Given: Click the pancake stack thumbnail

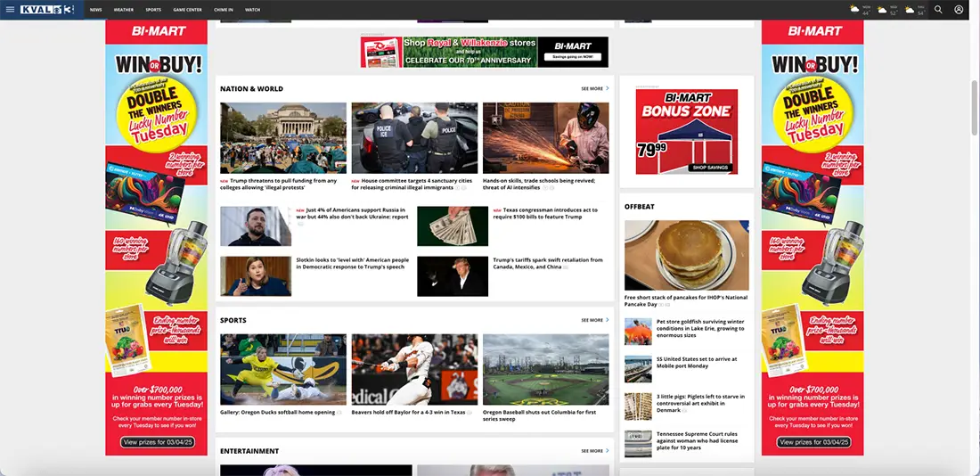Looking at the screenshot, I should click(x=686, y=255).
